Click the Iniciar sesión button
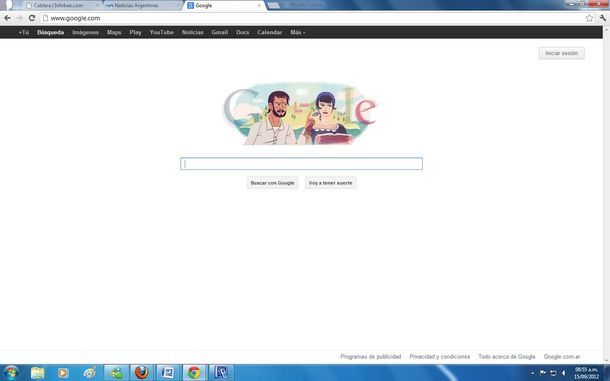 (561, 53)
